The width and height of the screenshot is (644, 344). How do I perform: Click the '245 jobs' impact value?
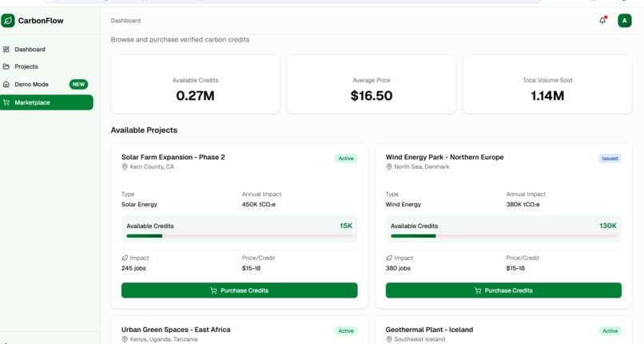[133, 268]
